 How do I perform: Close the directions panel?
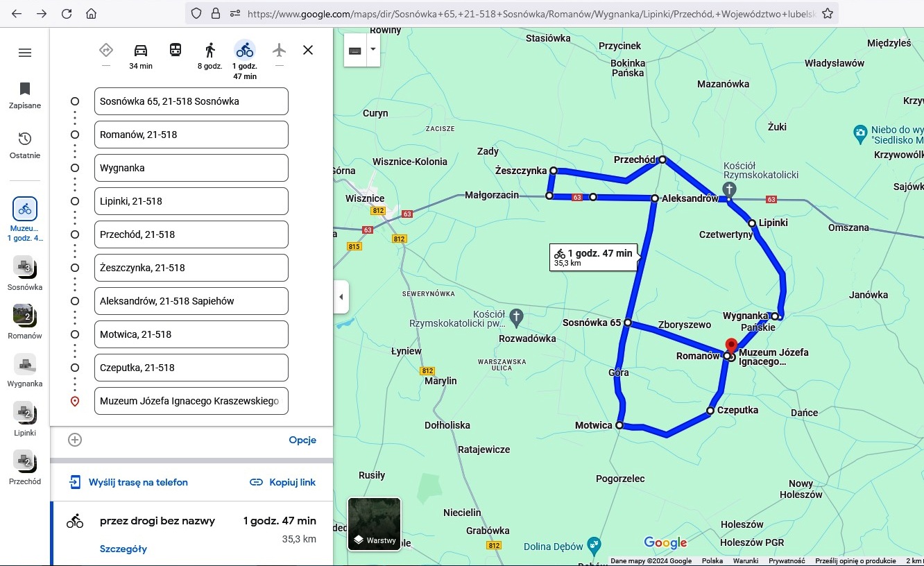(308, 50)
